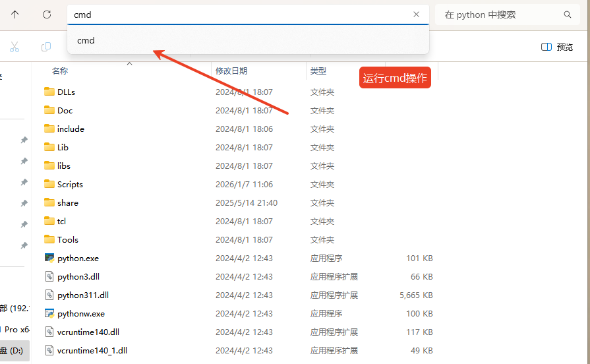Select the python3.dll file icon
The image size is (590, 364).
49,276
